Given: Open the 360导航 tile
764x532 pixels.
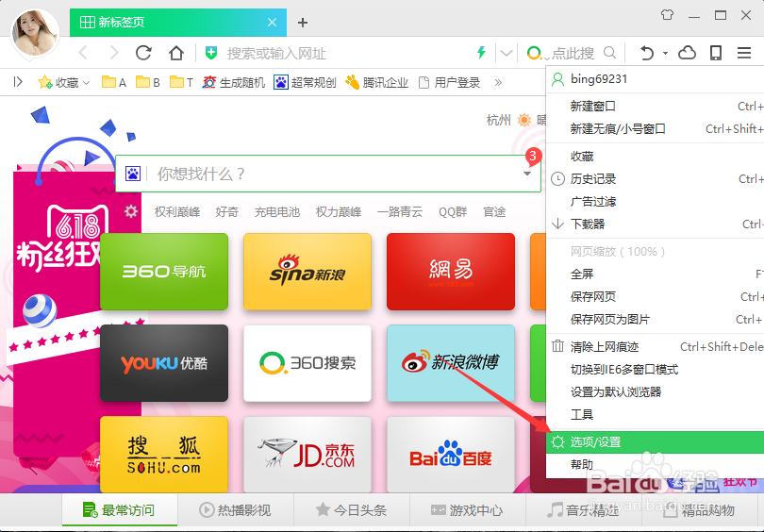Looking at the screenshot, I should 164,272.
